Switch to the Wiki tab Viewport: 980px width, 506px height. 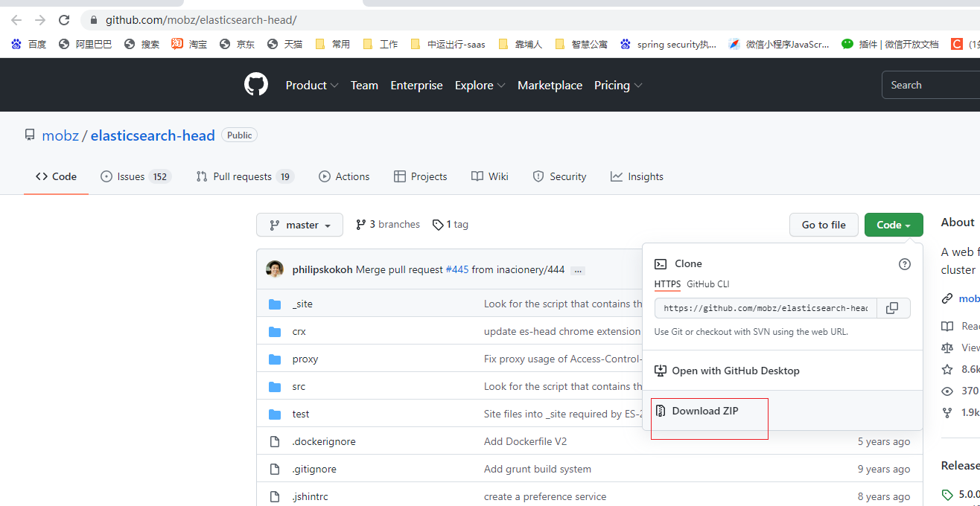(490, 176)
